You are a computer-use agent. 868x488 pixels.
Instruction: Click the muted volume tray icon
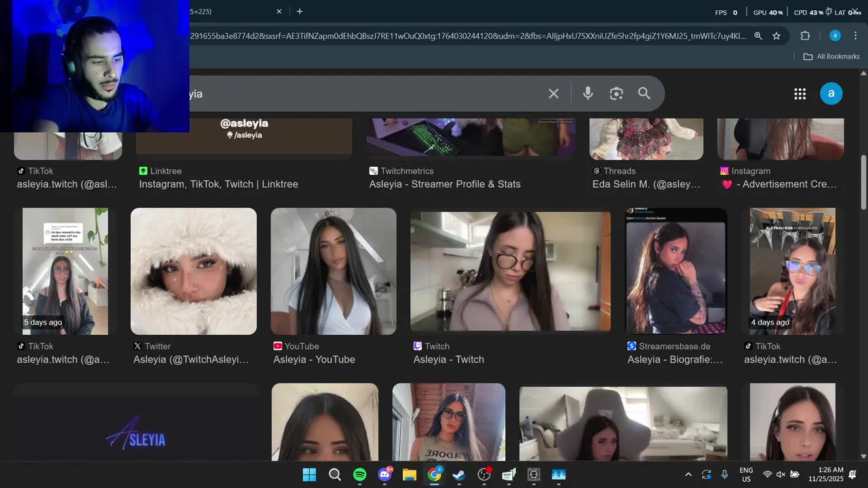point(781,474)
